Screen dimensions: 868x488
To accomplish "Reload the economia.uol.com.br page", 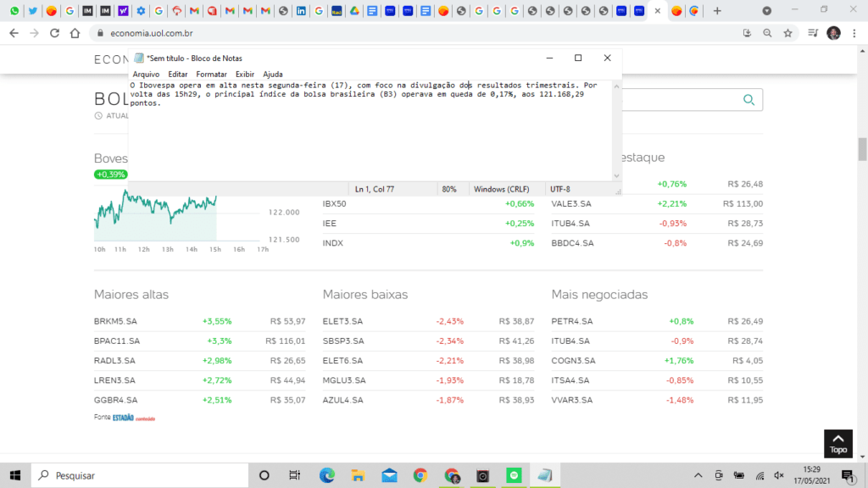I will (54, 33).
